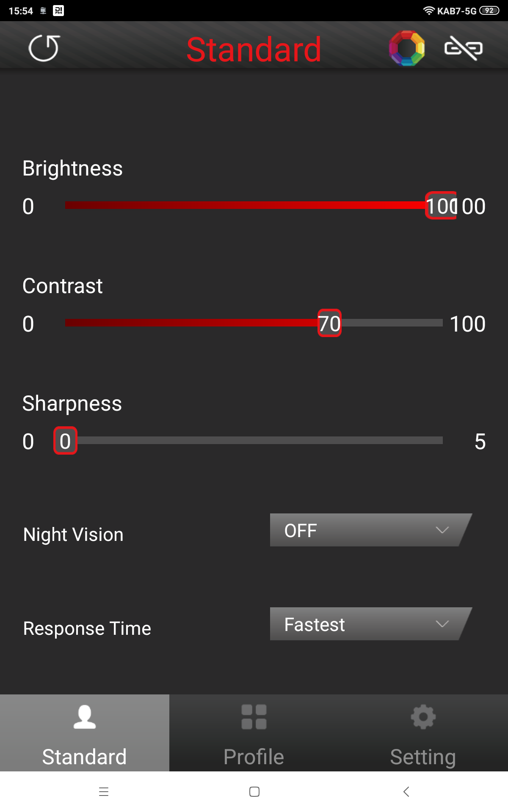This screenshot has height=812, width=508.
Task: Tap the Setting gear icon
Action: pos(423,717)
